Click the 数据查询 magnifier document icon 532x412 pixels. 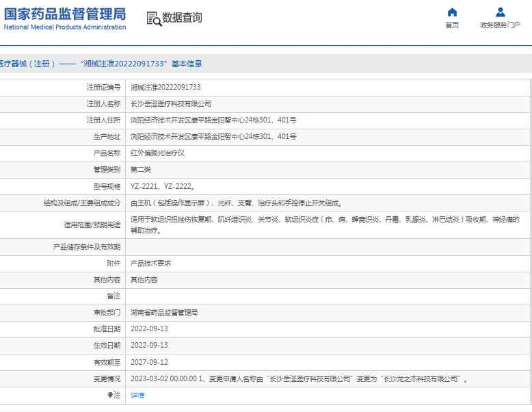[x=154, y=18]
